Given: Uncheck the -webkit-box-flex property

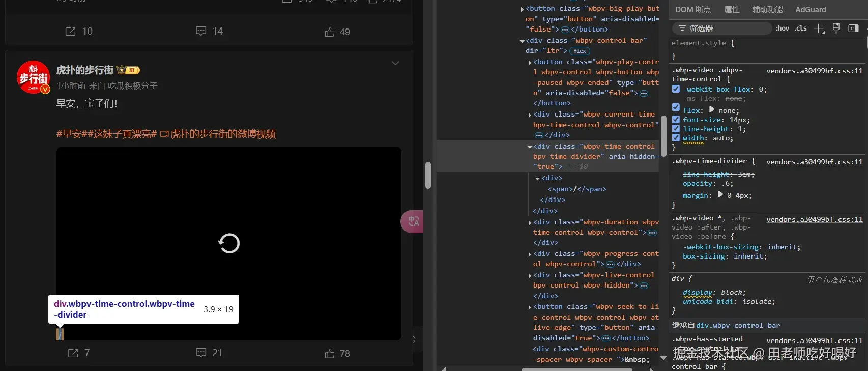Looking at the screenshot, I should click(x=676, y=89).
